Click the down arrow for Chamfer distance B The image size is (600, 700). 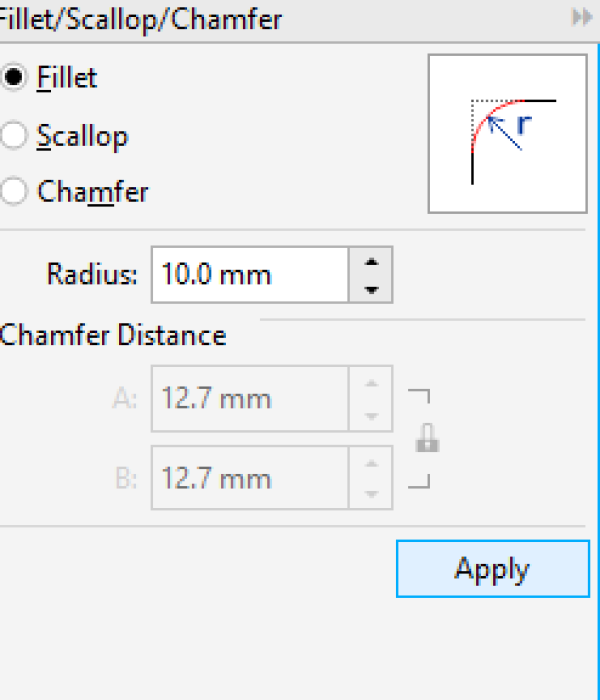[371, 494]
